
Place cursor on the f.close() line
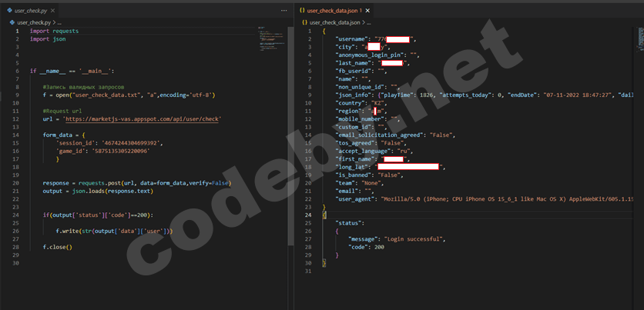[x=57, y=247]
